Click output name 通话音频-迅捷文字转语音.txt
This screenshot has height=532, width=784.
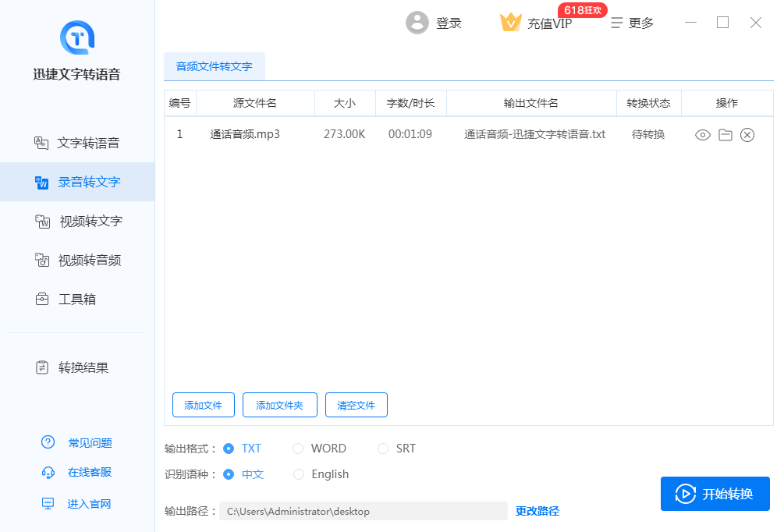tap(534, 134)
